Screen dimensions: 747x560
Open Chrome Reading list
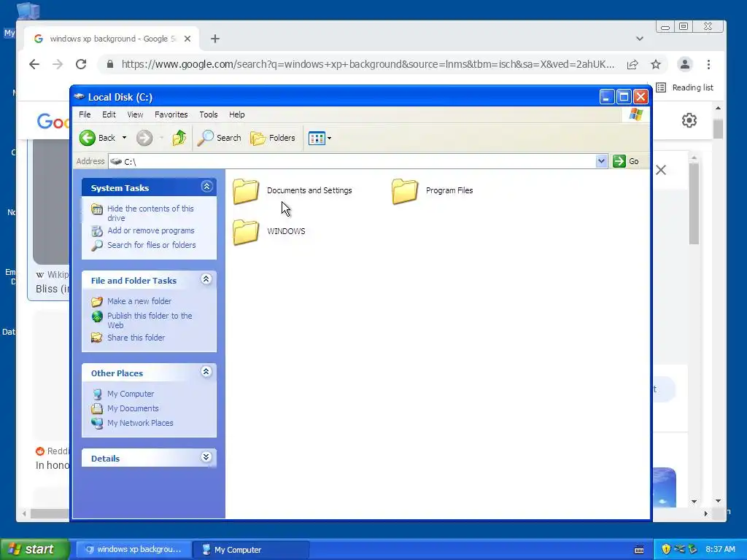(x=685, y=87)
